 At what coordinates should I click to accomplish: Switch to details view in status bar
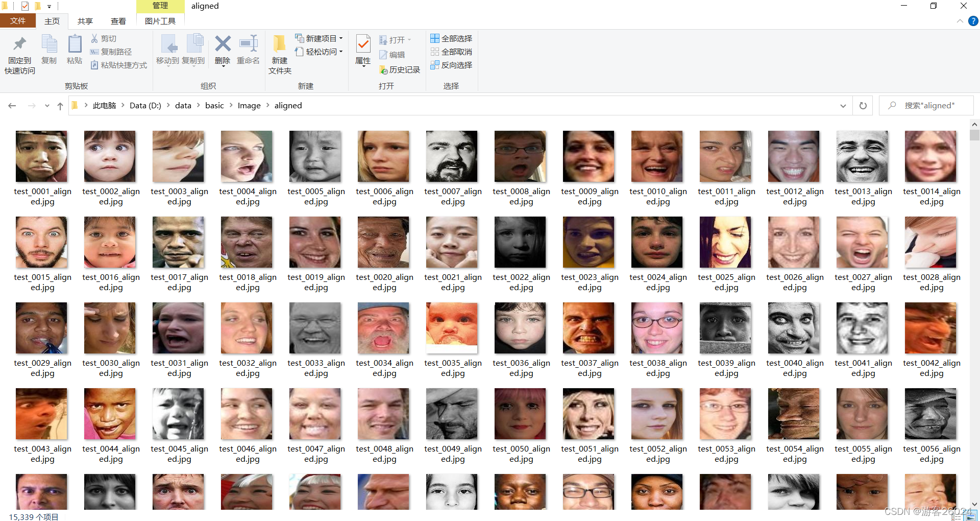click(x=957, y=516)
